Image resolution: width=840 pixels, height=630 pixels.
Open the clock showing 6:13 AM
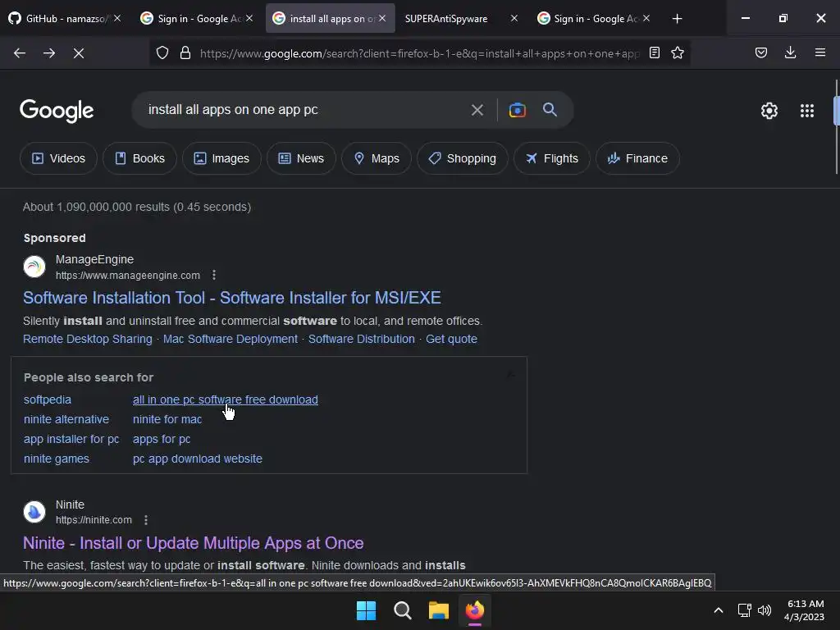[x=804, y=610]
